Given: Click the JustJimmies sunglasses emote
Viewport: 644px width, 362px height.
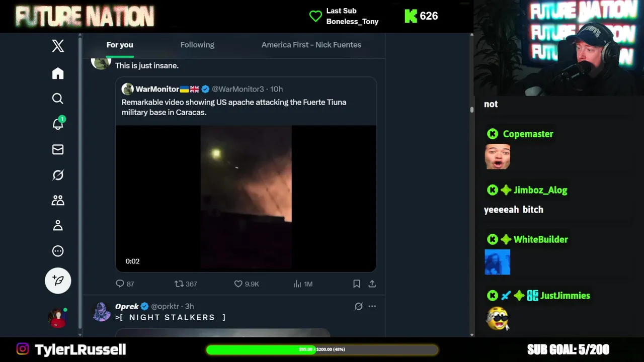Looking at the screenshot, I should pyautogui.click(x=498, y=318).
